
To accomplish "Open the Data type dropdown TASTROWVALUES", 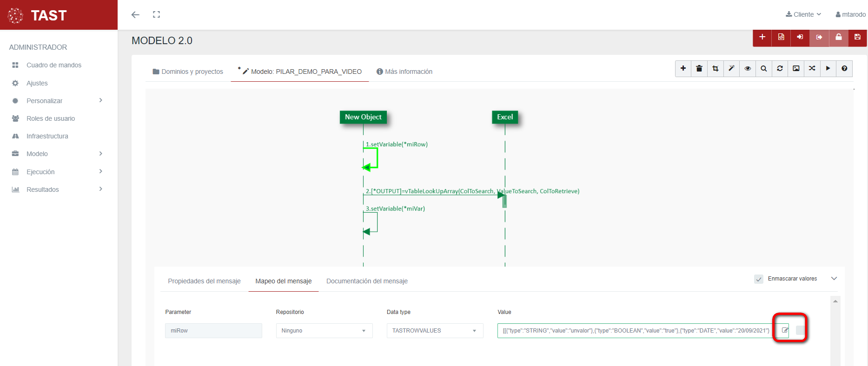I will (435, 331).
